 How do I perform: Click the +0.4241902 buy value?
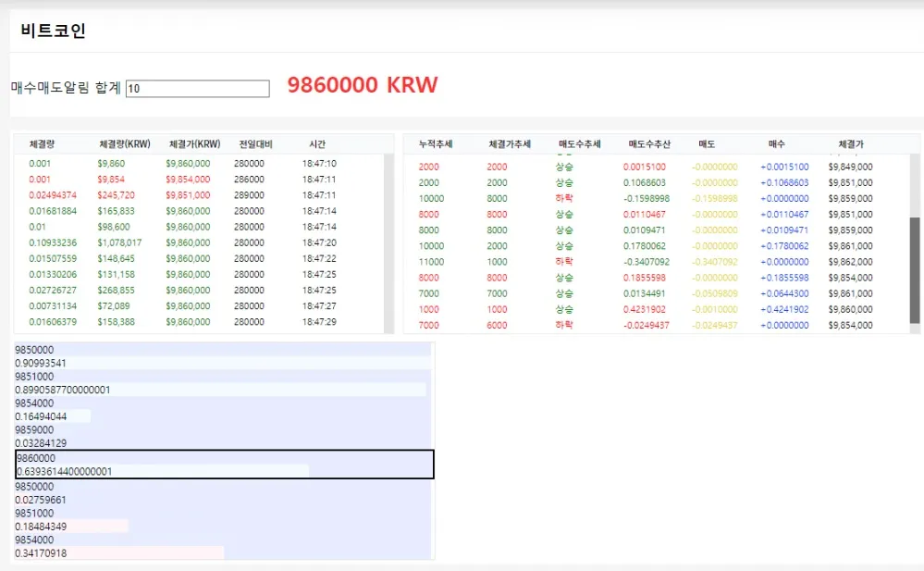tap(784, 310)
